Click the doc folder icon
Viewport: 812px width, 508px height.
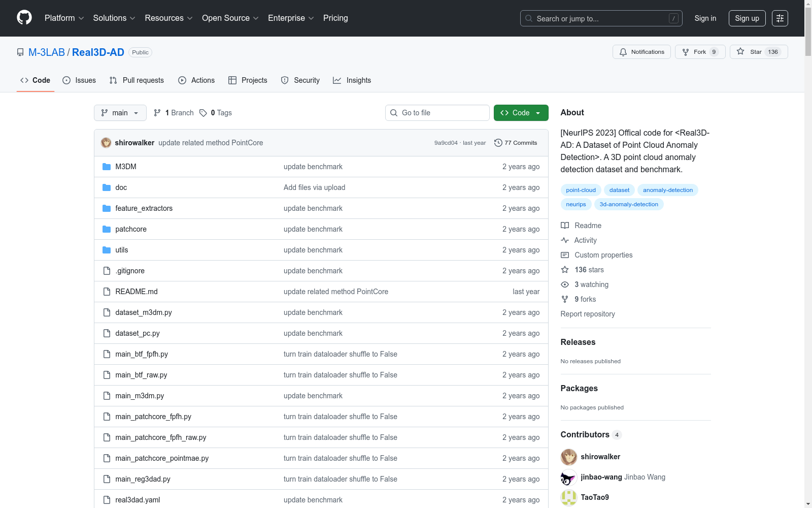(x=107, y=187)
